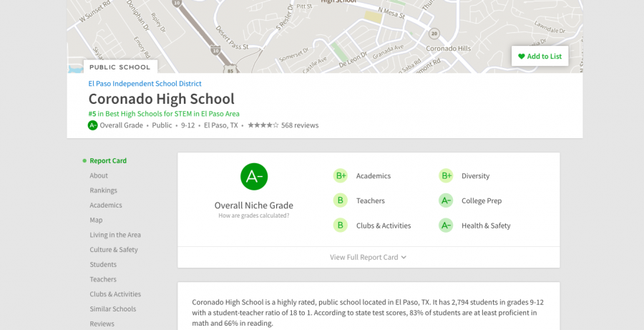Expand View Full Report Card chevron
The width and height of the screenshot is (644, 330).
(x=404, y=257)
